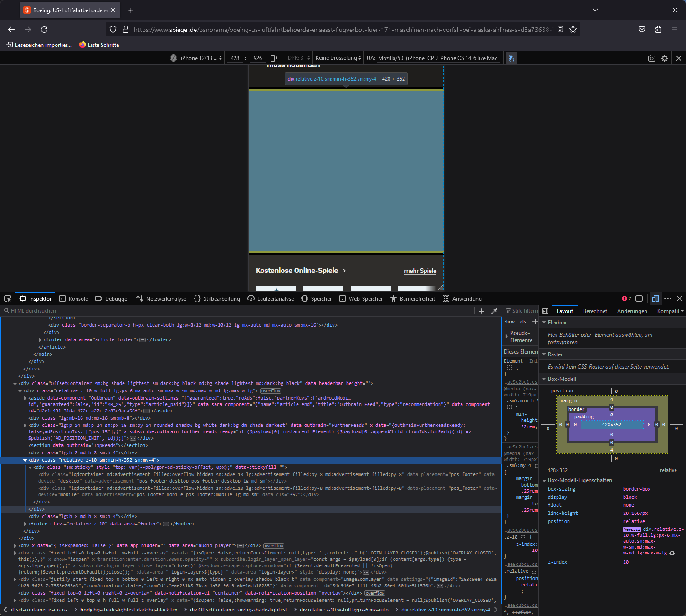Rotate the responsive viewport orientation
Viewport: 686px width, 616px height.
[274, 58]
